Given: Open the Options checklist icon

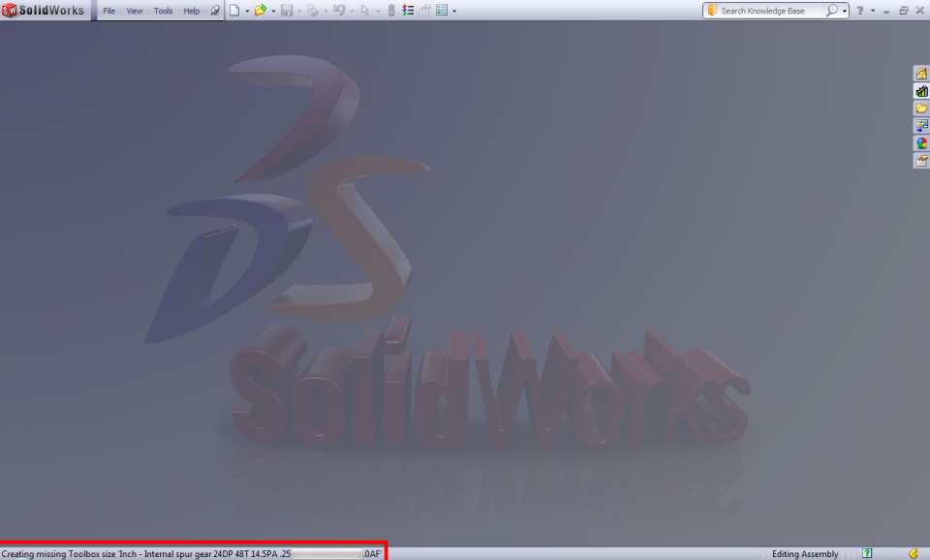Looking at the screenshot, I should (442, 10).
